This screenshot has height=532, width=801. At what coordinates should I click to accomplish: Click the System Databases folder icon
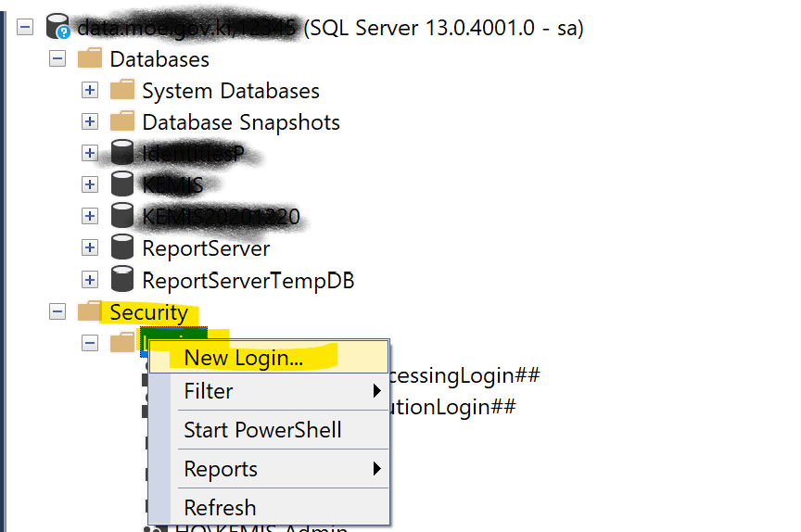[x=122, y=91]
